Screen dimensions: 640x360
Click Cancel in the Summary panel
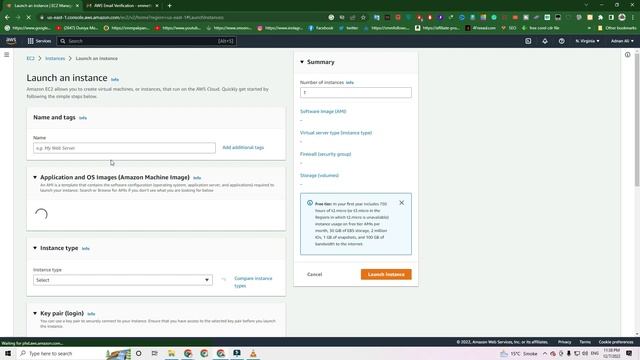pos(314,274)
